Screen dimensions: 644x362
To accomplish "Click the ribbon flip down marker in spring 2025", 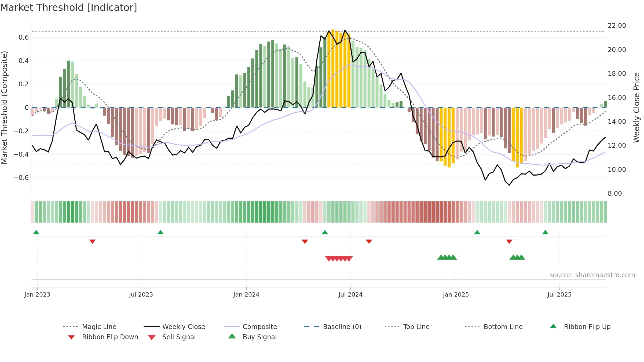I will 509,242.
